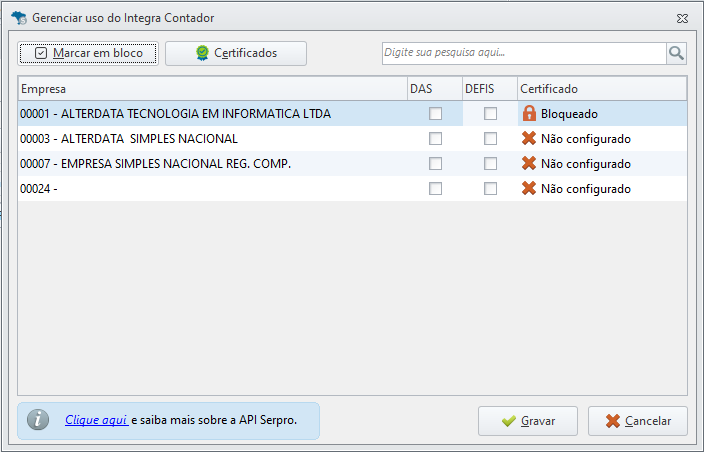The width and height of the screenshot is (704, 452).
Task: Click the red X for company 00024
Action: [529, 189]
